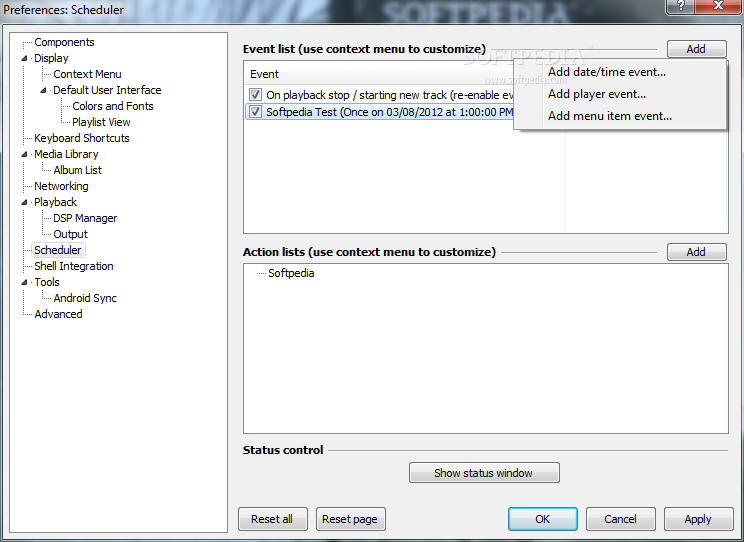Select the Softpedia action list entry
The width and height of the screenshot is (744, 542).
pos(291,273)
